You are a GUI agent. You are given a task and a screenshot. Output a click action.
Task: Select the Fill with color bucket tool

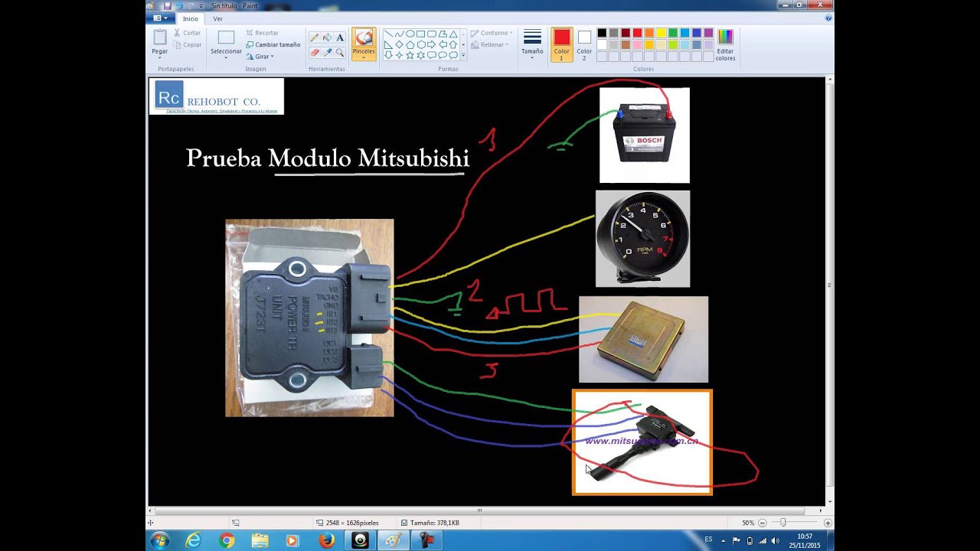point(327,37)
